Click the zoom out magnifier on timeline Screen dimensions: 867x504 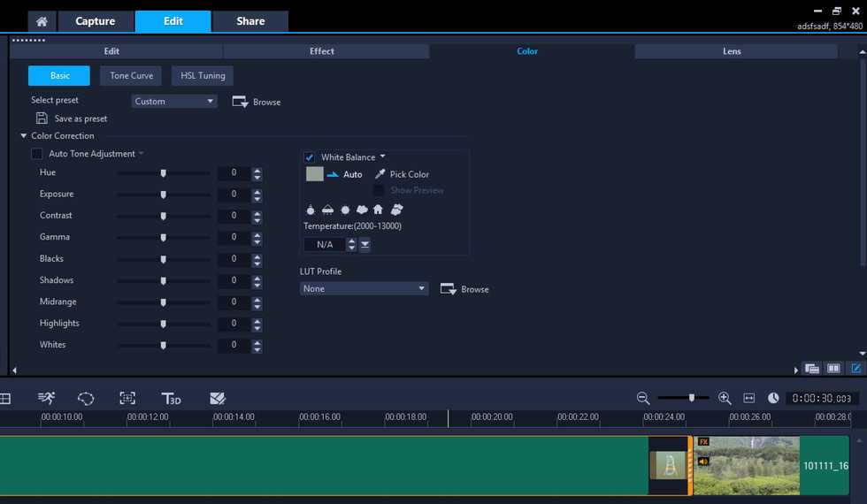(643, 399)
